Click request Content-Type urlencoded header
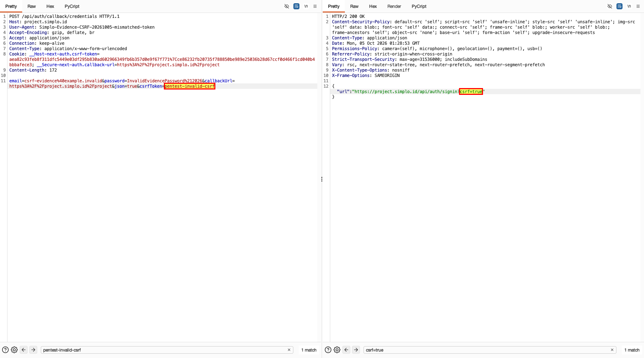Viewport: 644px width, 358px height. 68,49
